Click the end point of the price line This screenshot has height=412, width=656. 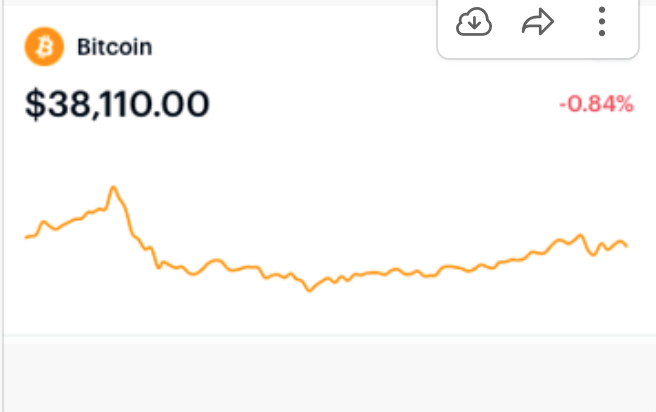(626, 246)
